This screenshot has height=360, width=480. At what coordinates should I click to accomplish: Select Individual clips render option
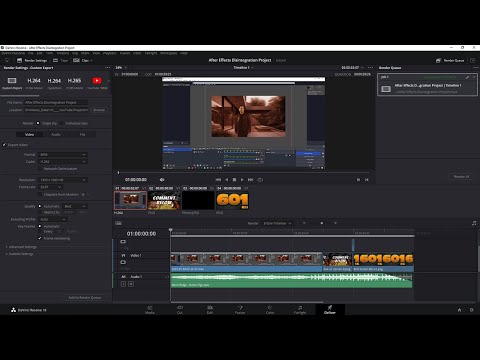(x=61, y=123)
